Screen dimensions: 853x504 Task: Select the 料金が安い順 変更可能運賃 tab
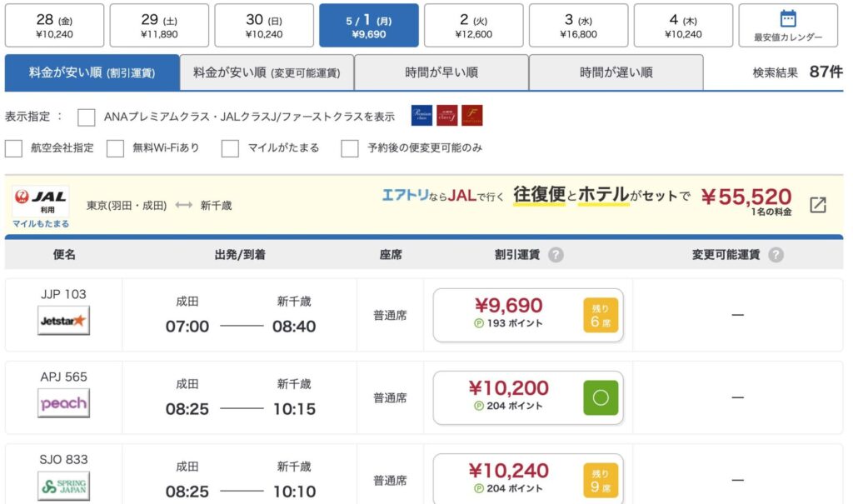(x=267, y=72)
